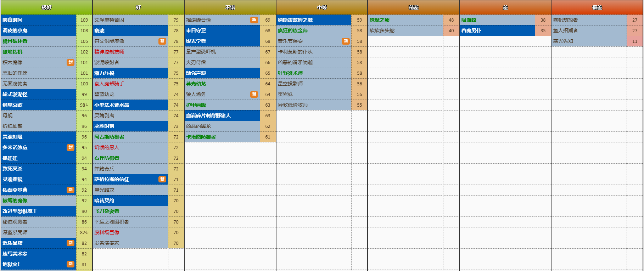This screenshot has height=271, width=644.
Task: Click the 新 badge beside 钻拳莫尔葛
Action: pyautogui.click(x=71, y=190)
